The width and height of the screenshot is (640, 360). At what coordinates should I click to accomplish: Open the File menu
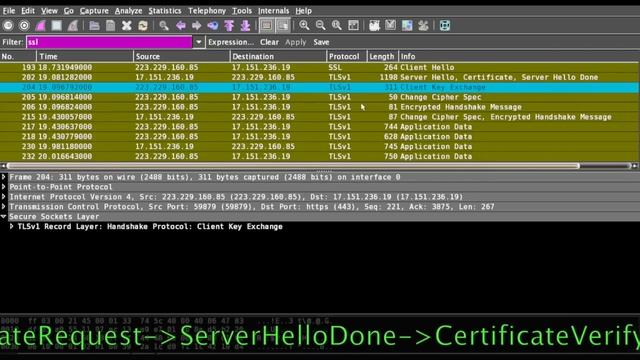[9, 11]
